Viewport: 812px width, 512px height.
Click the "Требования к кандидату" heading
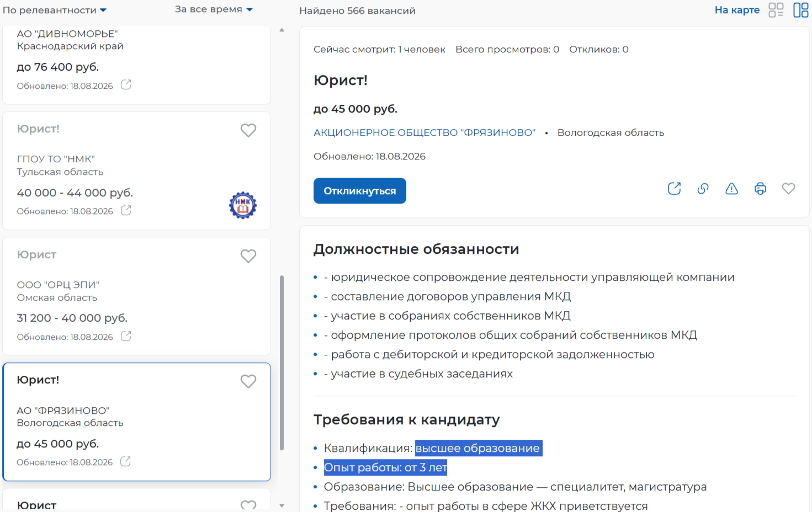(x=406, y=420)
